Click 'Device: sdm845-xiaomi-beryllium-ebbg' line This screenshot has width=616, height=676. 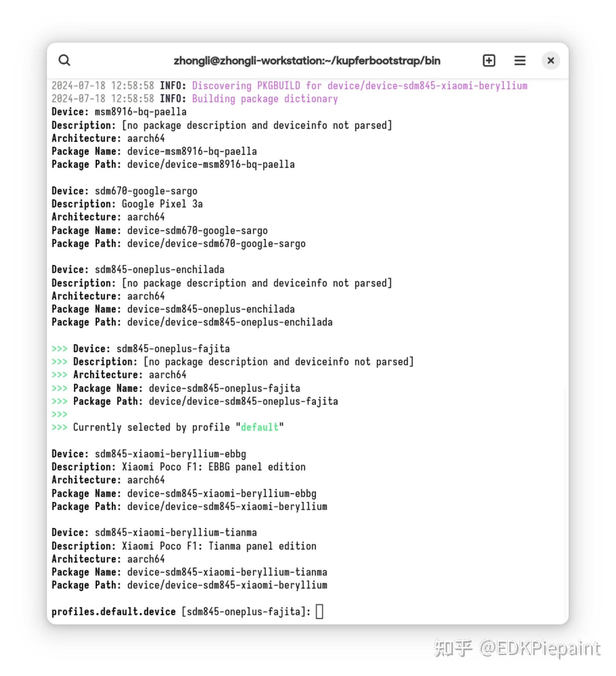149,454
